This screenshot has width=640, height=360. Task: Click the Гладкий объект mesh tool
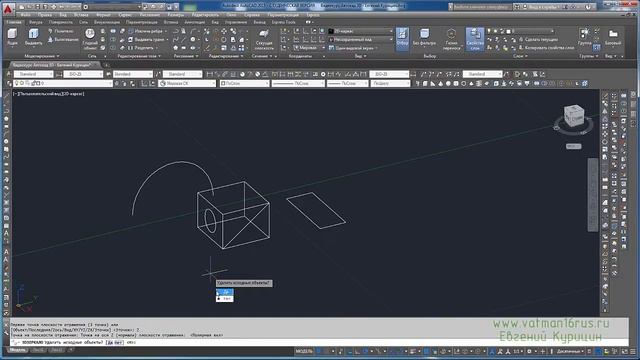90,39
